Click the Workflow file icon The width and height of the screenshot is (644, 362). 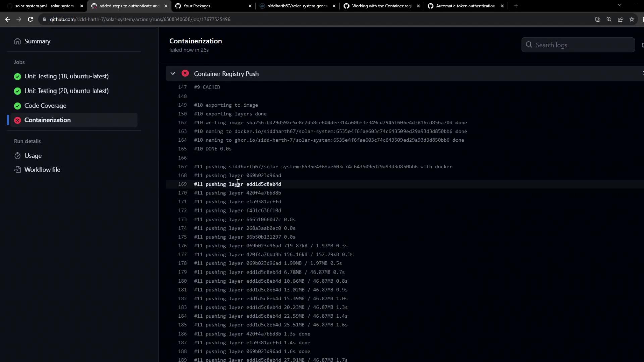17,170
